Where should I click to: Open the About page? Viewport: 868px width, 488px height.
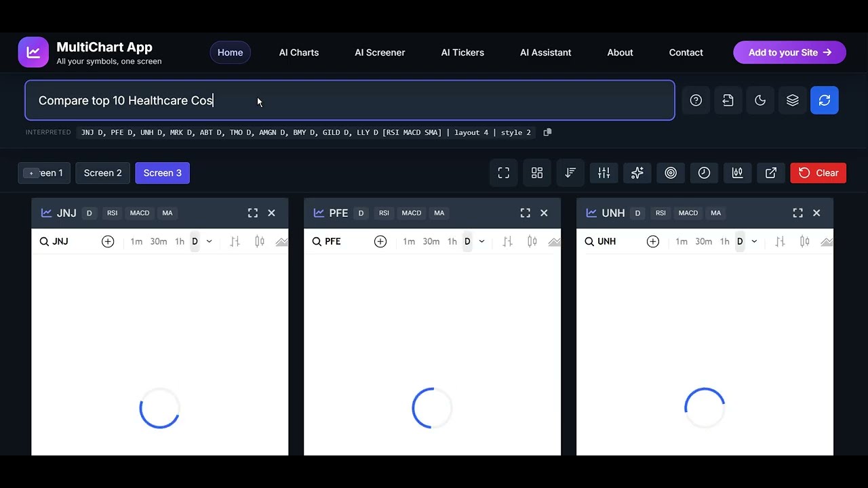click(x=620, y=52)
